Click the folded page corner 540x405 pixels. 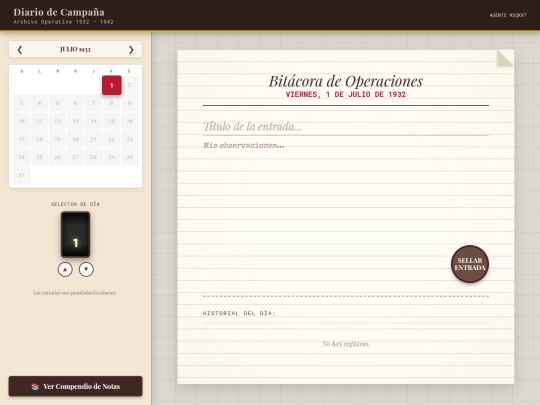tap(505, 58)
